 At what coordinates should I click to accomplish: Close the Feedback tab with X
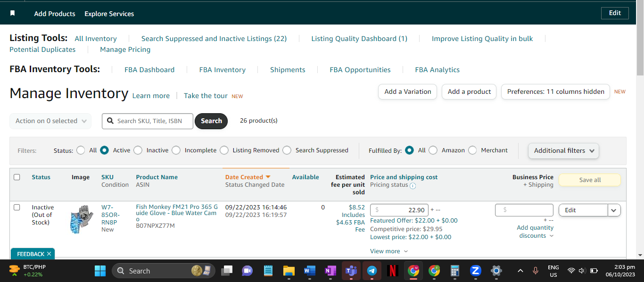[49, 254]
